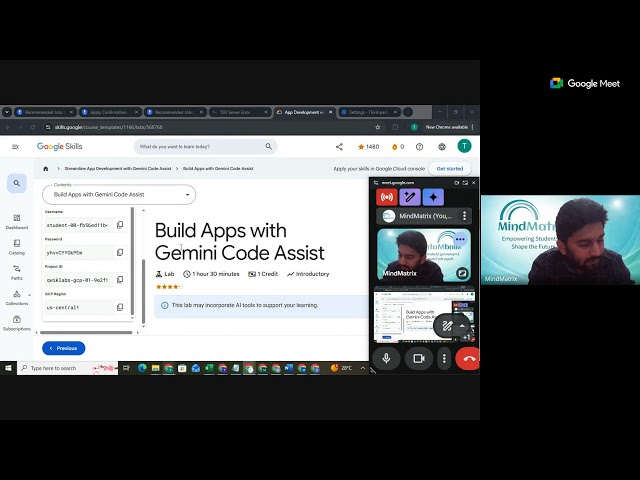640x480 pixels.
Task: Copy the Project ID value
Action: click(120, 280)
